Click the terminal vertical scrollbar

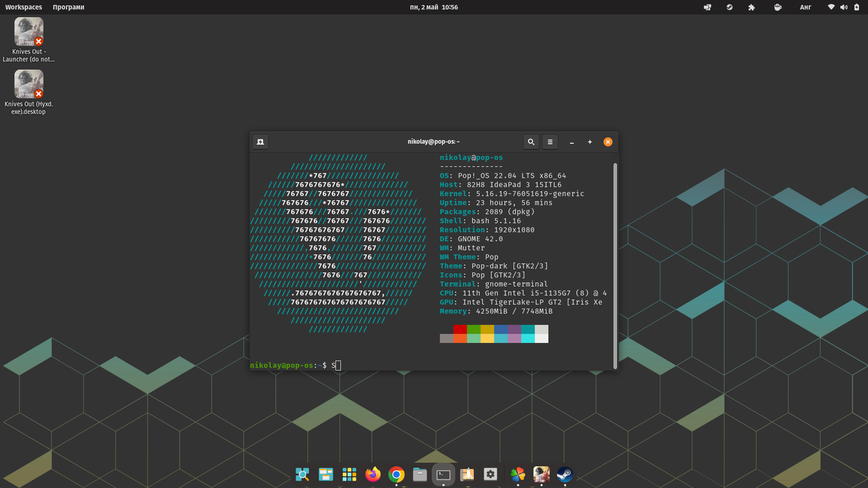pos(615,266)
